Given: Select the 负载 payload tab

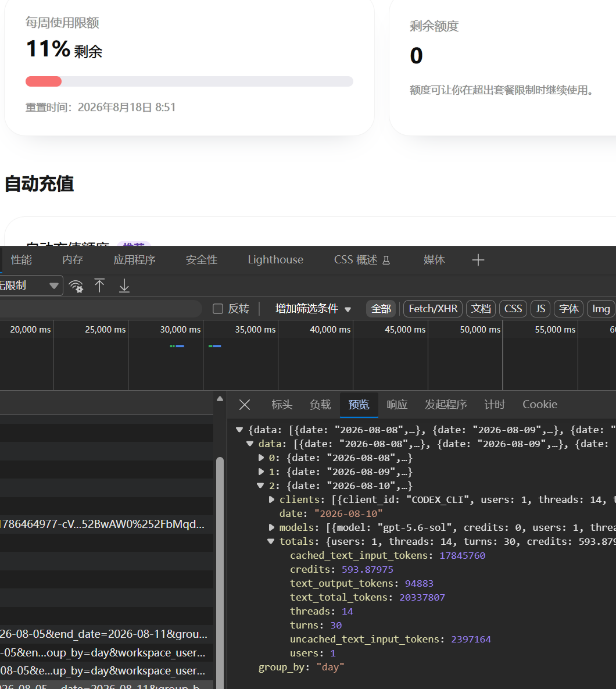Looking at the screenshot, I should [320, 404].
